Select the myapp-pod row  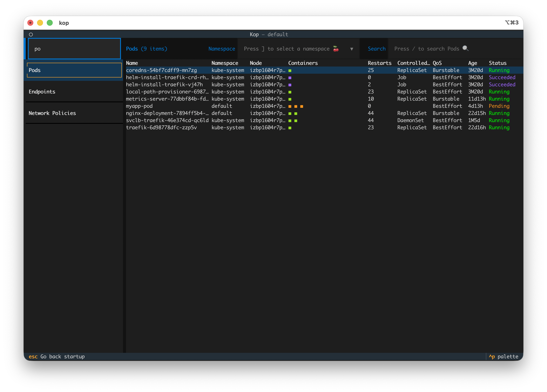pos(324,106)
